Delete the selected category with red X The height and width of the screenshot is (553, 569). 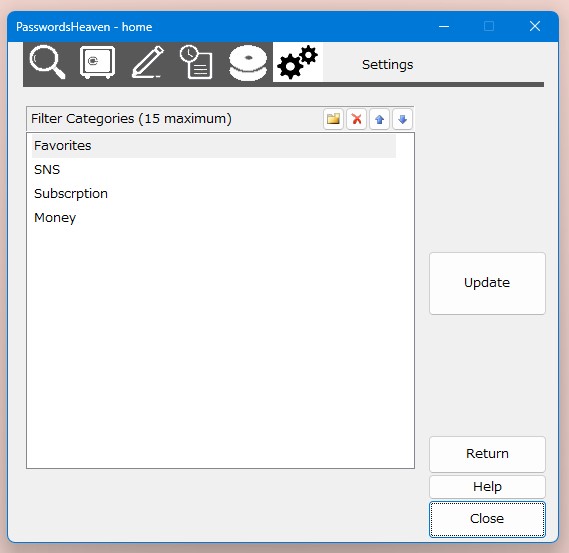pyautogui.click(x=356, y=119)
